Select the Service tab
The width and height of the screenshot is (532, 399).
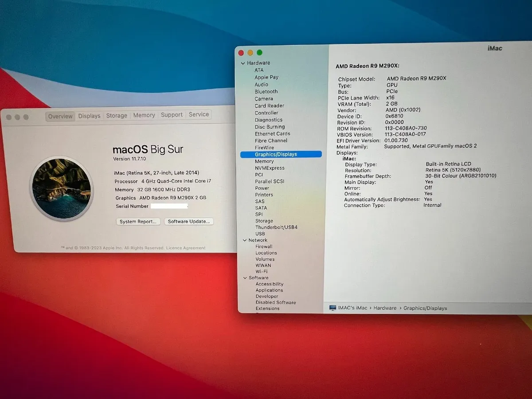click(199, 114)
